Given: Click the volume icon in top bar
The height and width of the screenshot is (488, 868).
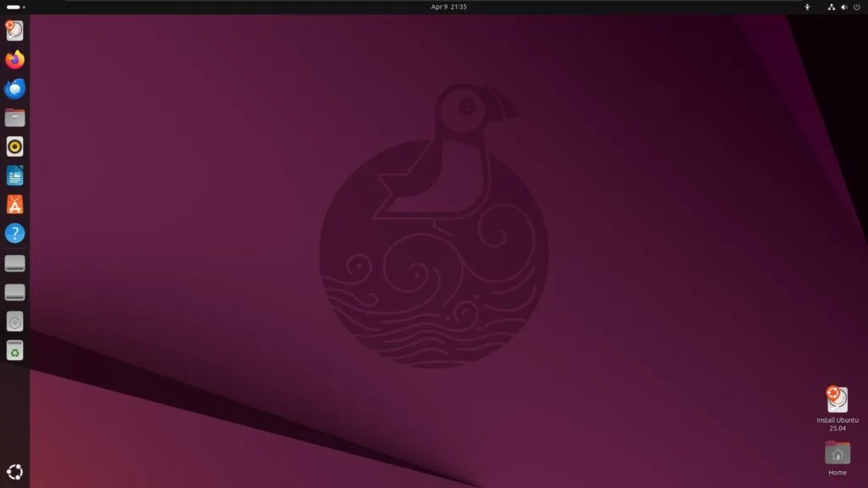Looking at the screenshot, I should click(x=843, y=7).
